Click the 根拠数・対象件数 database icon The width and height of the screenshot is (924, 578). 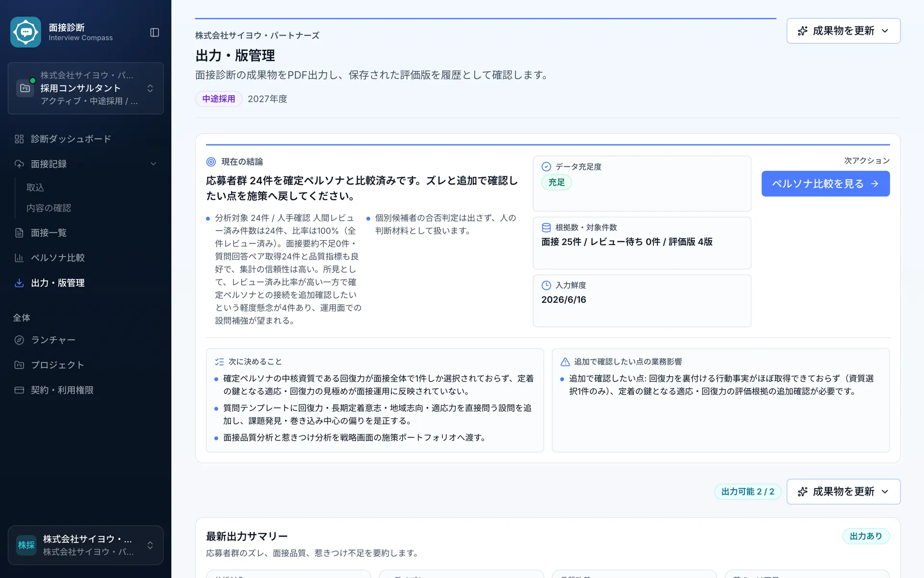(546, 227)
